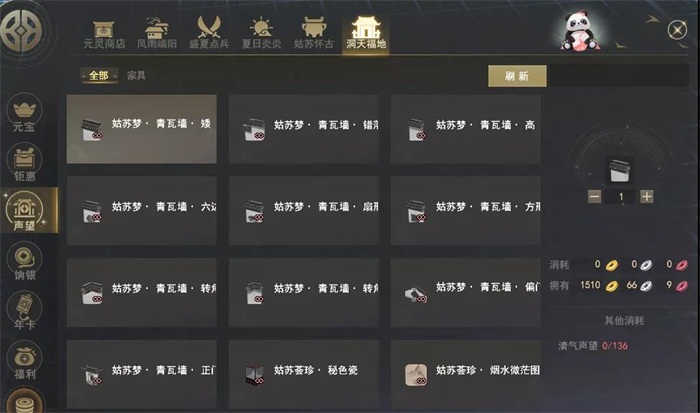
Task: Open the 年卡 yearly card icon
Action: click(24, 311)
